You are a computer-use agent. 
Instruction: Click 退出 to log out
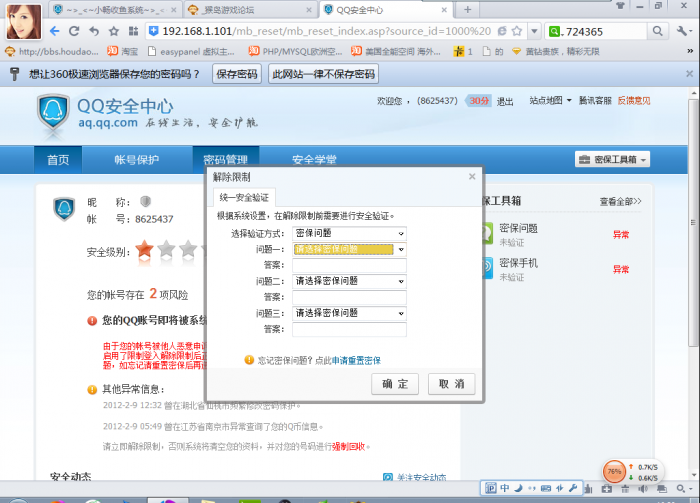click(505, 102)
